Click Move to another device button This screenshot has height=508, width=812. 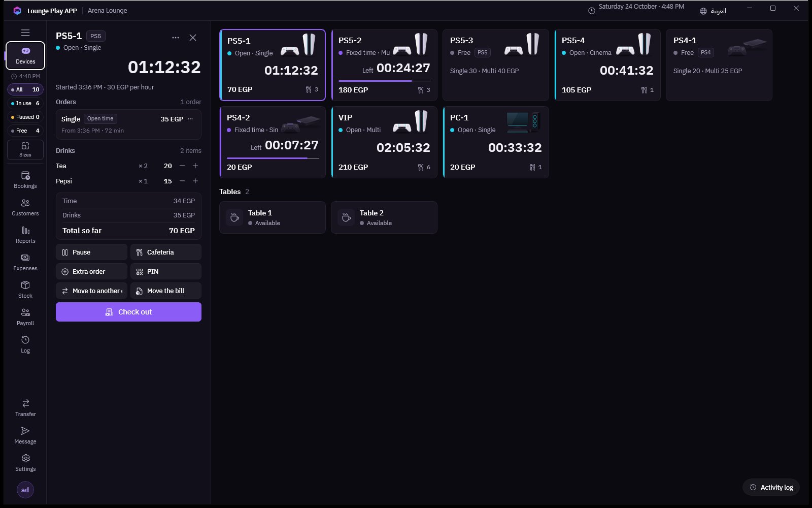(x=91, y=291)
